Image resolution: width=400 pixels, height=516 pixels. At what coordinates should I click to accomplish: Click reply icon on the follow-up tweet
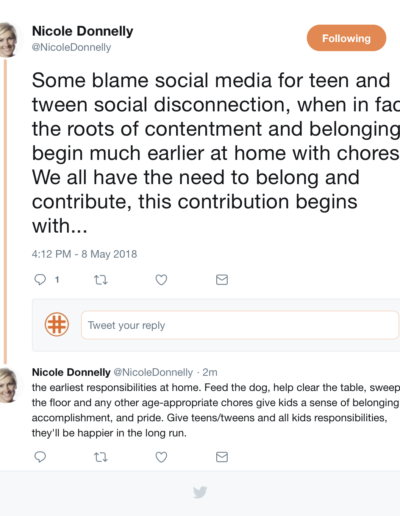[40, 457]
